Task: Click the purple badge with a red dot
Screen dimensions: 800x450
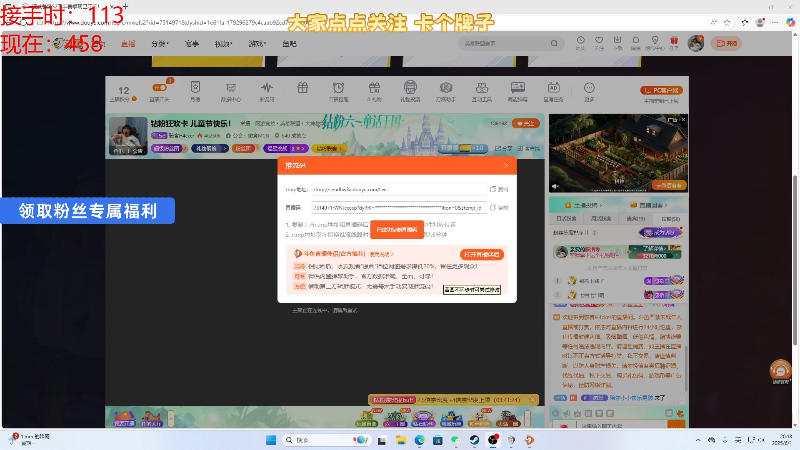Action: 661,233
